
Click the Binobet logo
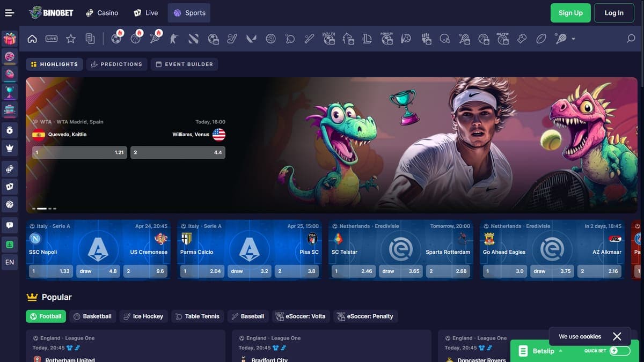coord(51,13)
